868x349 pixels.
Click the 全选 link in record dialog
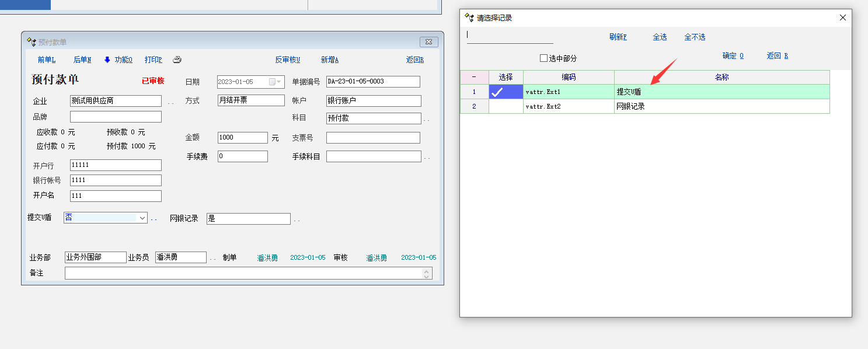[x=660, y=37]
